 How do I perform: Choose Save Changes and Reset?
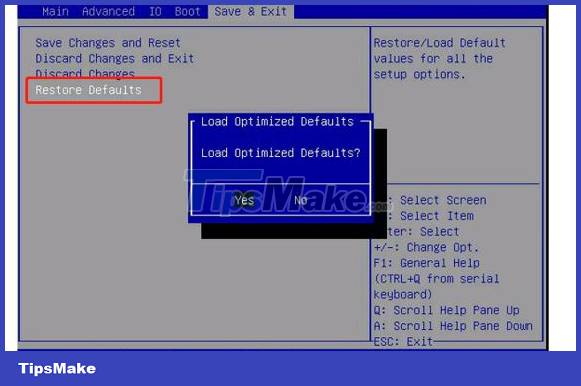pos(108,43)
